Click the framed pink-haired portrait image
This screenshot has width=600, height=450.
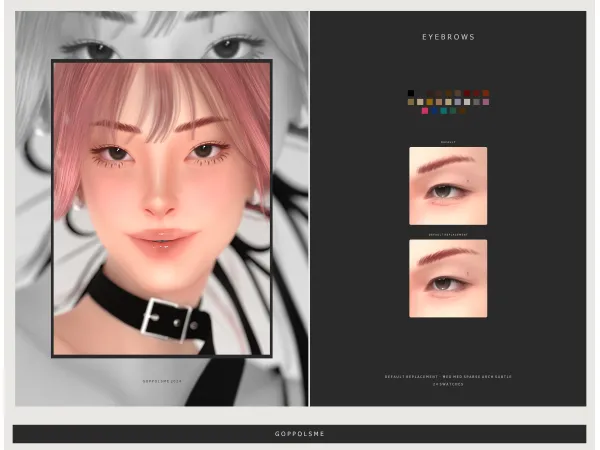click(162, 209)
